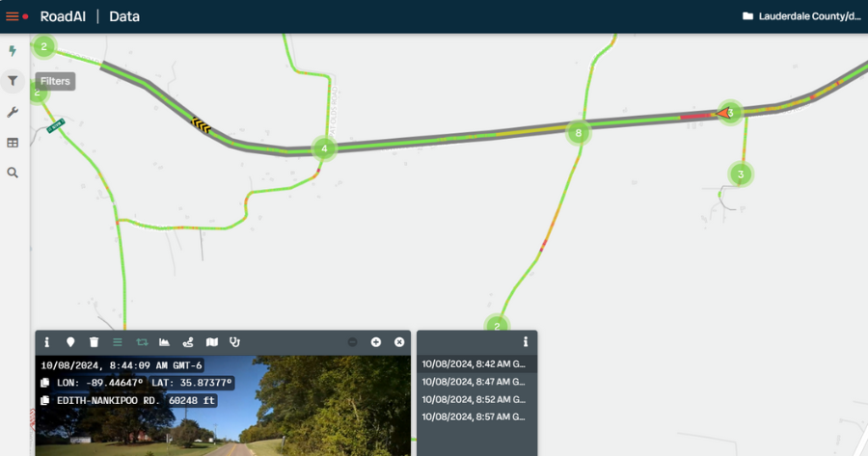Open the wrench tools icon

13,113
